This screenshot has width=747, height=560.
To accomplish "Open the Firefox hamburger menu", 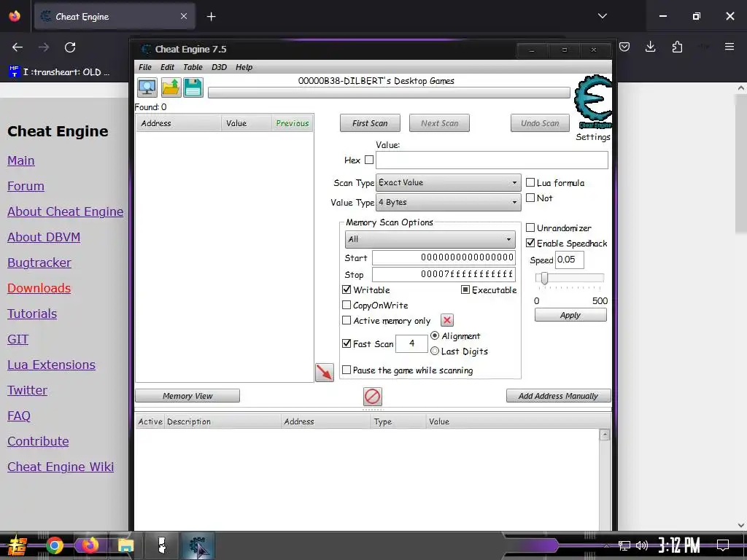I will (x=729, y=47).
